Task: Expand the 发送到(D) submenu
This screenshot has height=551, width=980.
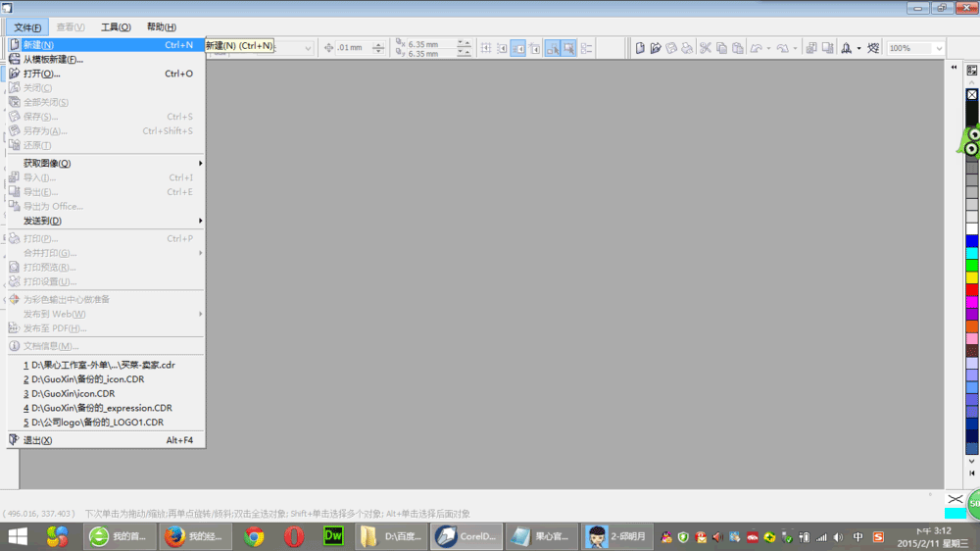Action: (x=106, y=221)
